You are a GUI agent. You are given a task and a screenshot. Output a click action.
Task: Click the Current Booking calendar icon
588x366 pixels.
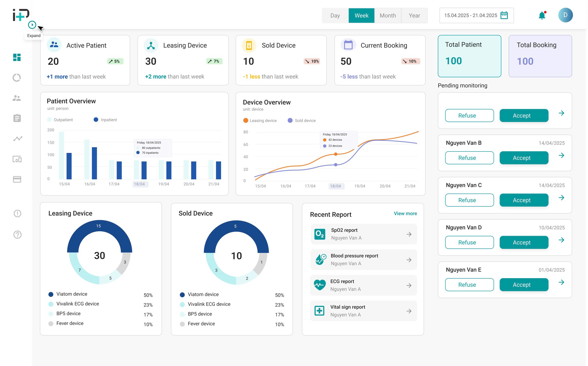point(348,45)
